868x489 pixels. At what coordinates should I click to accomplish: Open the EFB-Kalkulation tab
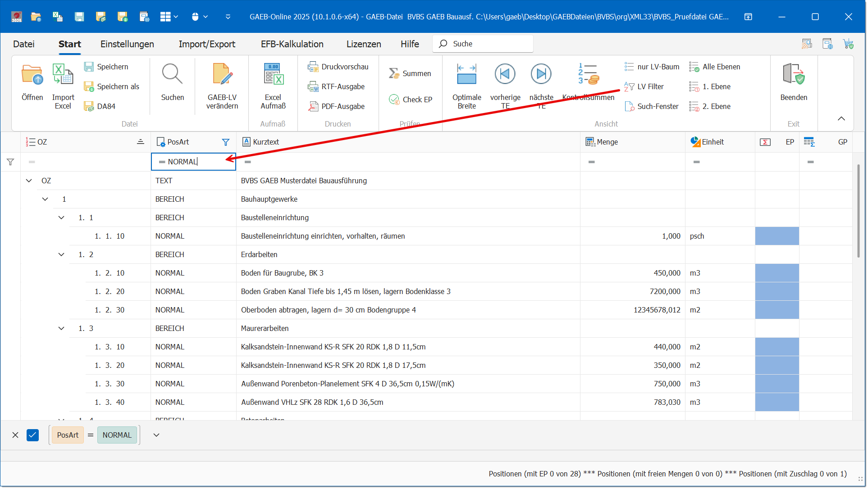tap(292, 44)
